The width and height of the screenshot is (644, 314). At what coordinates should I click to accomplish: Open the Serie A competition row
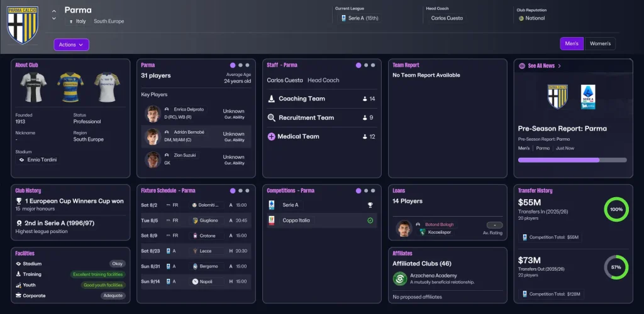(x=321, y=205)
